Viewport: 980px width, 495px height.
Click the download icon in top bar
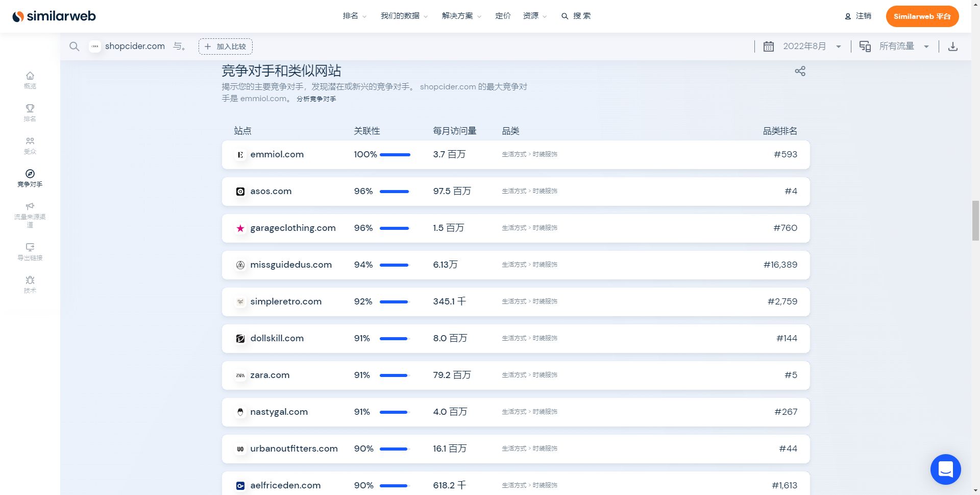point(952,46)
